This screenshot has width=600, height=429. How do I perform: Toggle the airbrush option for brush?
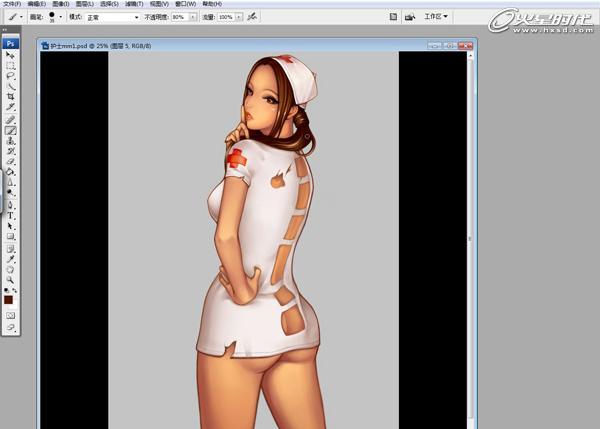251,17
